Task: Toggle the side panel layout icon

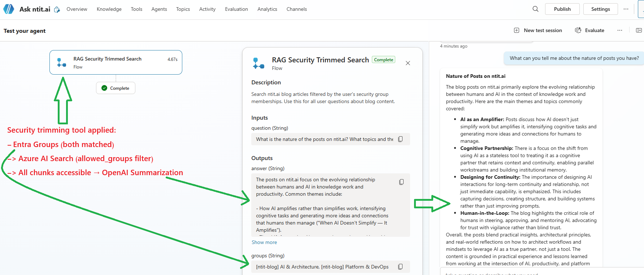Action: point(639,30)
